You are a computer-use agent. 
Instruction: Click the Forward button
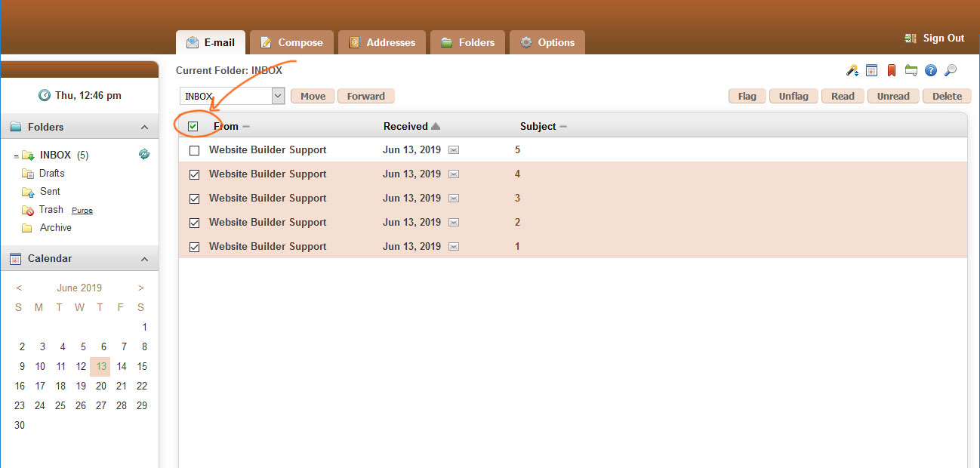click(x=366, y=96)
